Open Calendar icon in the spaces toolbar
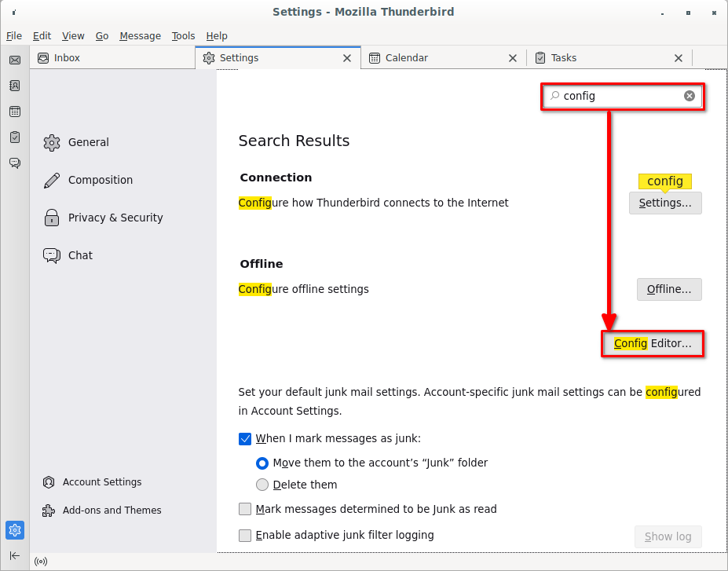728x571 pixels. click(x=14, y=112)
